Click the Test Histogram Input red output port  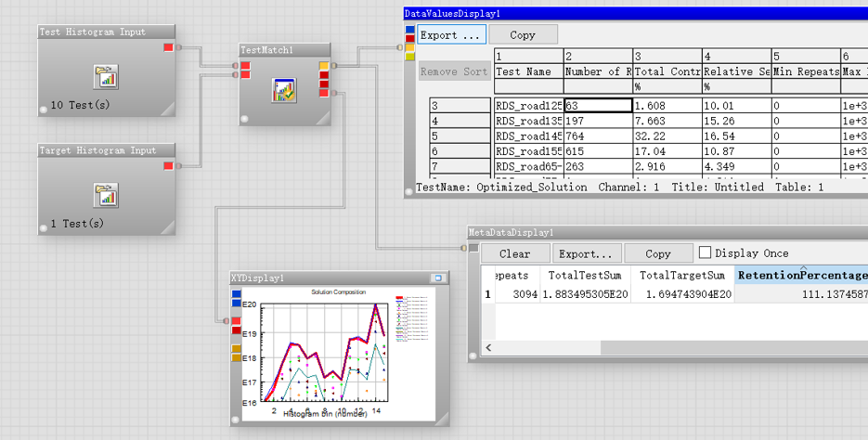169,47
